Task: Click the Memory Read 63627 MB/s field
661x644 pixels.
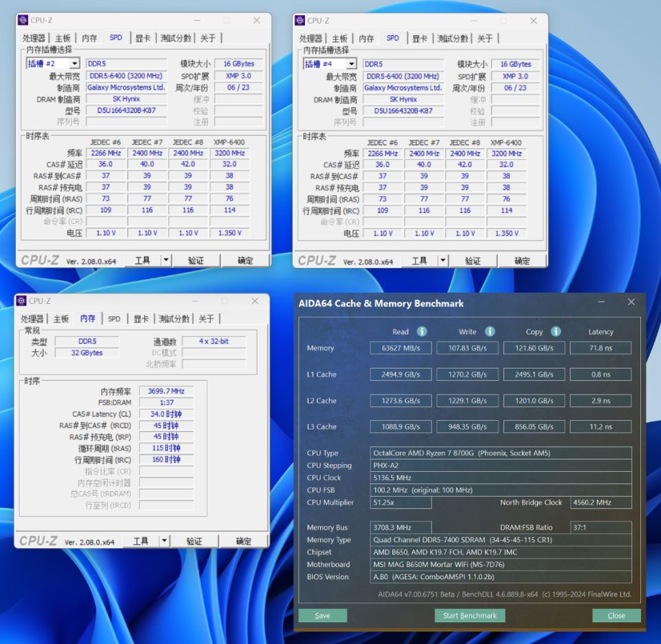Action: 401,348
